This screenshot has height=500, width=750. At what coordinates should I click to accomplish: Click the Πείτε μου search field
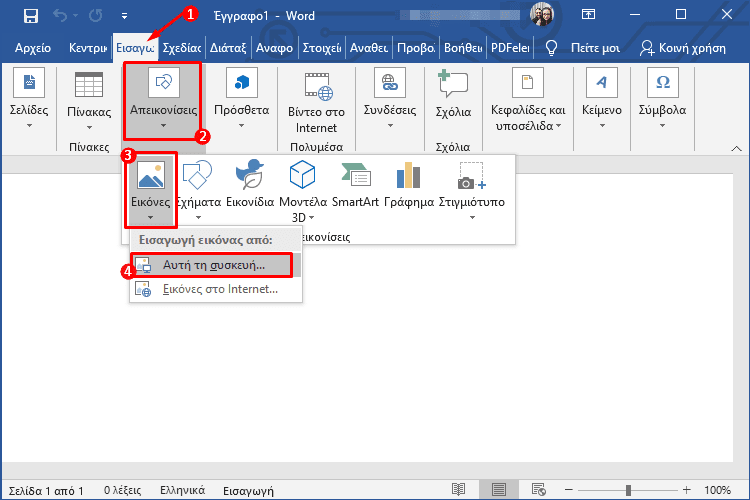(x=596, y=48)
